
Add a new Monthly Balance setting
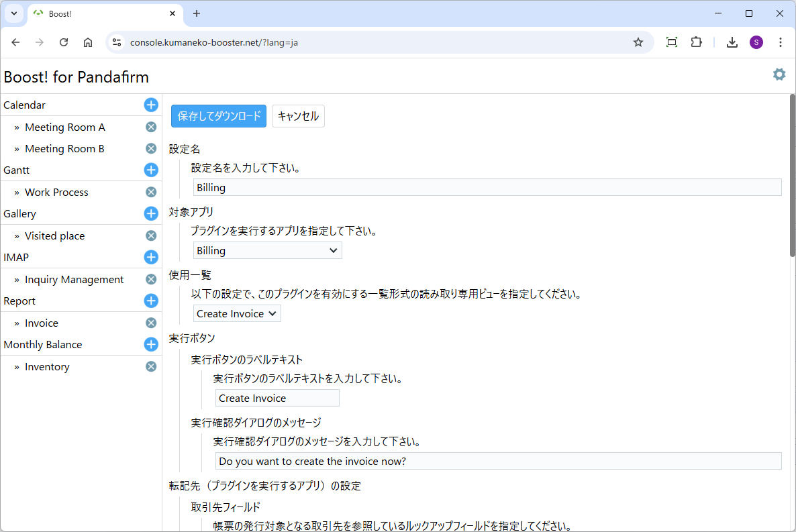click(151, 344)
